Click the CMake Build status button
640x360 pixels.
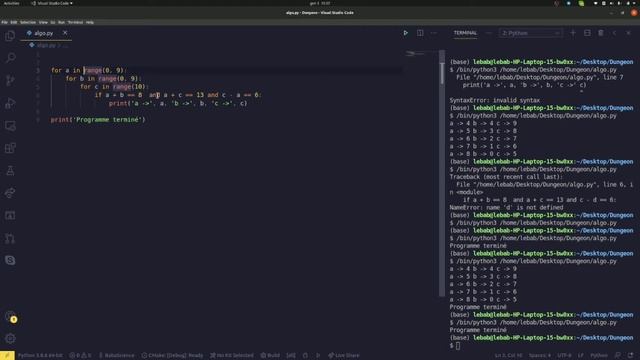(270, 356)
